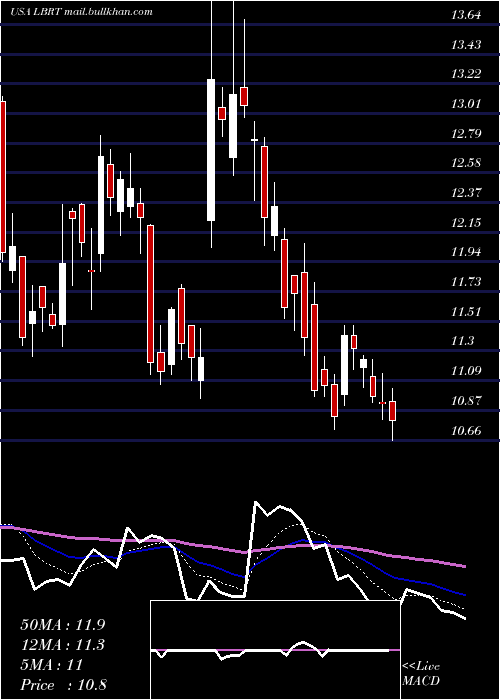Open the Live MACD inset chart

pyautogui.click(x=275, y=650)
